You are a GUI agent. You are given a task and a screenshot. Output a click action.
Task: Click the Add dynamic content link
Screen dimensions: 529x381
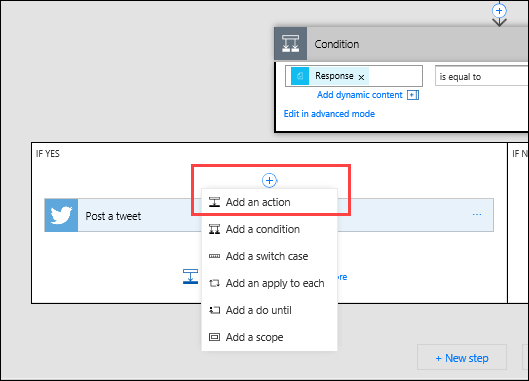pos(360,95)
